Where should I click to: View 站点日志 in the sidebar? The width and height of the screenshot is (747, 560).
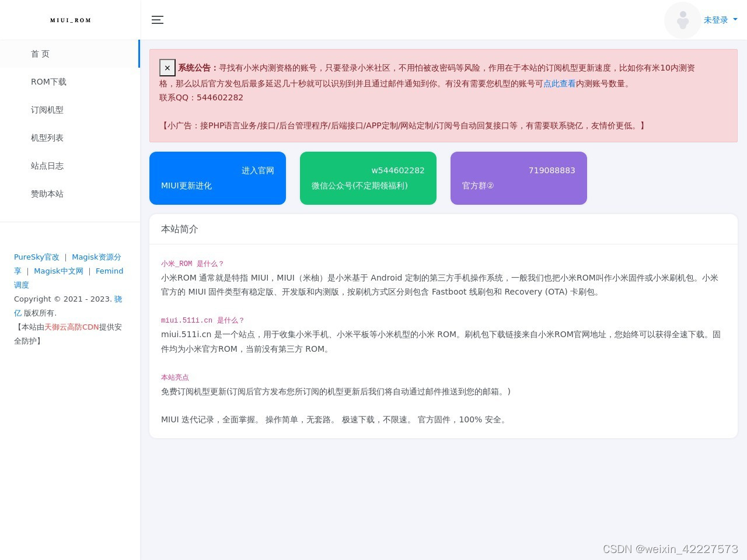point(70,166)
